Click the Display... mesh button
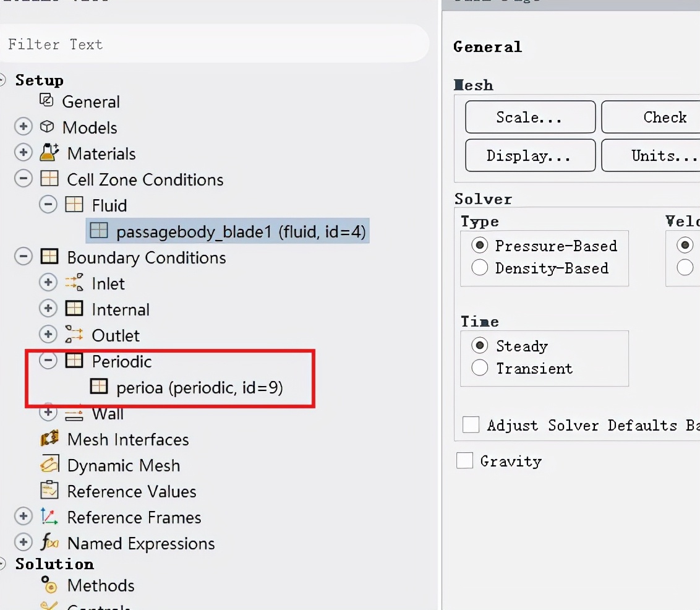The height and width of the screenshot is (610, 700). coord(530,155)
